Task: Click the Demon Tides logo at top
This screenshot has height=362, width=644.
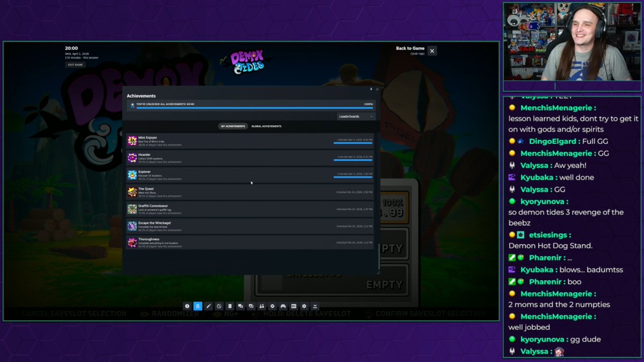Action: pos(248,62)
